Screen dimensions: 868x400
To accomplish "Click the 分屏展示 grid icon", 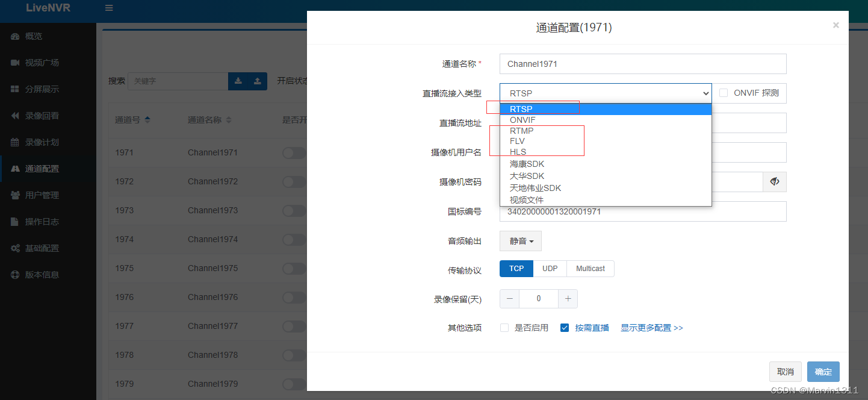I will pyautogui.click(x=15, y=89).
